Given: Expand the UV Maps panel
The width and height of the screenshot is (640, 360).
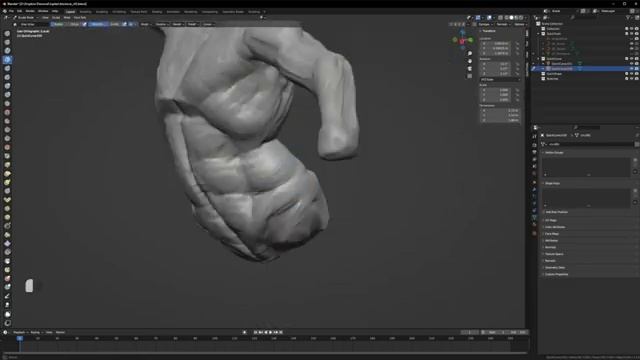Looking at the screenshot, I should click(x=551, y=220).
